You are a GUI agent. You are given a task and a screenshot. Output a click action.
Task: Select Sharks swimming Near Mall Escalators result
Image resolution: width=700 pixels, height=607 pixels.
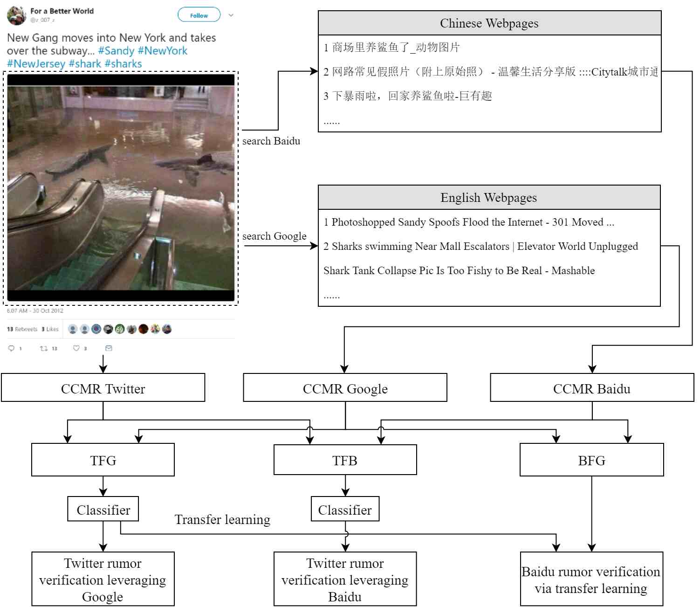pos(480,246)
